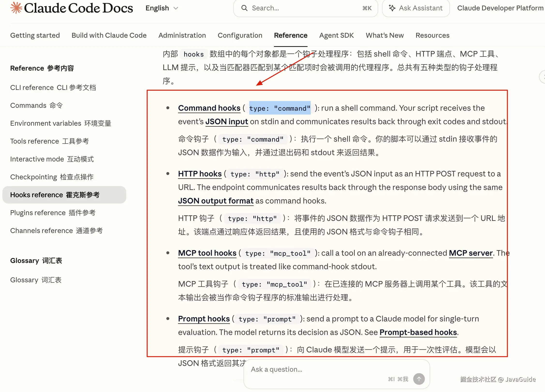This screenshot has width=545, height=392.
Task: Follow the MCP server link
Action: (x=471, y=253)
